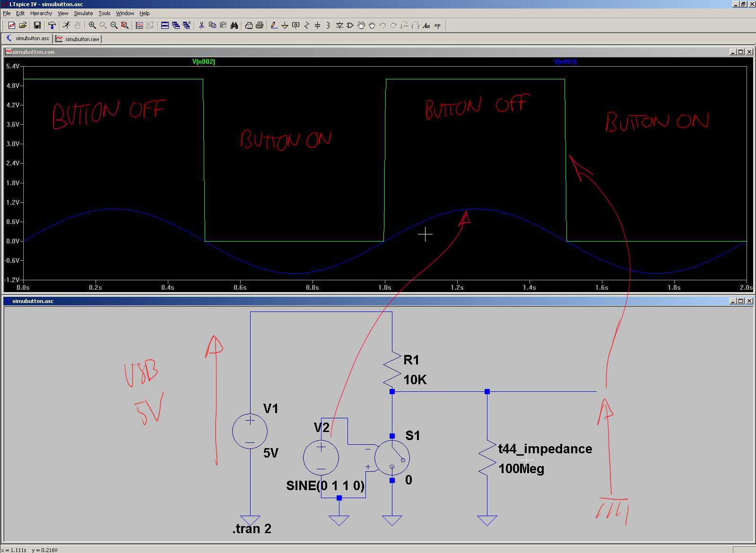Click the V(n002) trace label

click(x=204, y=61)
